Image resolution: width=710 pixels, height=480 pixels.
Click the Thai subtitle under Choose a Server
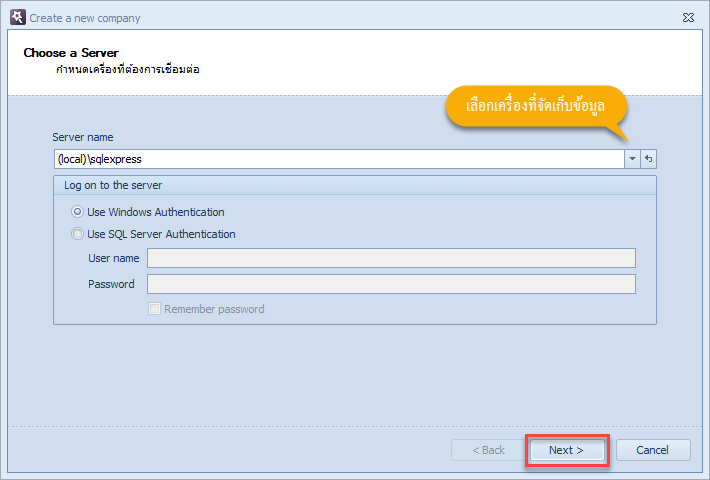(x=128, y=69)
